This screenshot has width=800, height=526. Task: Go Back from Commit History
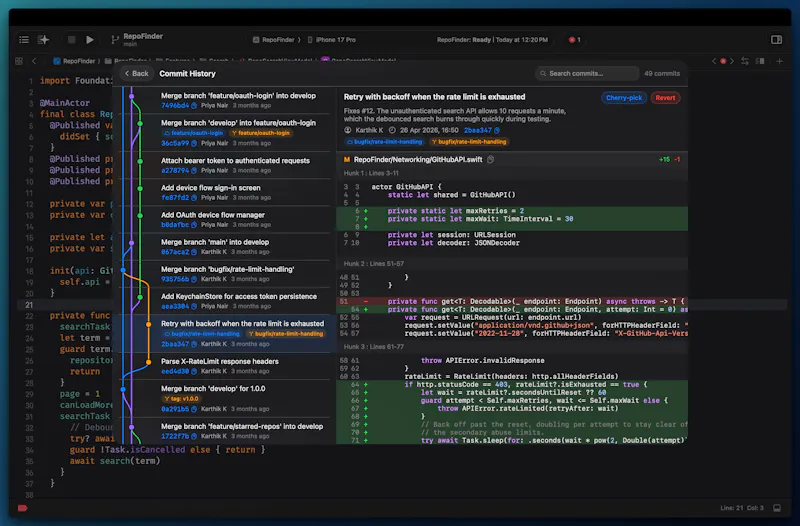point(136,73)
